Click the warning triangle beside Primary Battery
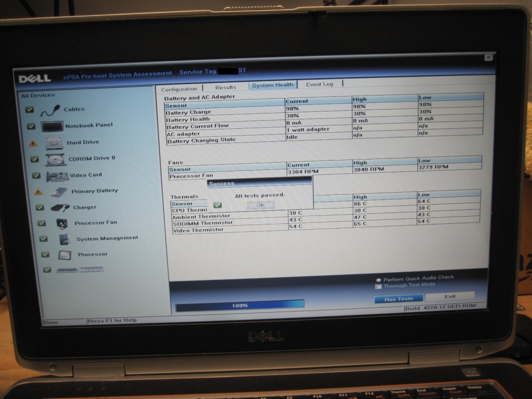Image resolution: width=532 pixels, height=399 pixels. pyautogui.click(x=38, y=192)
